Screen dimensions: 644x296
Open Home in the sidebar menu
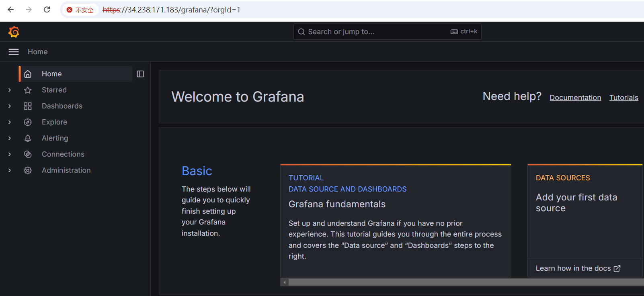coord(76,74)
